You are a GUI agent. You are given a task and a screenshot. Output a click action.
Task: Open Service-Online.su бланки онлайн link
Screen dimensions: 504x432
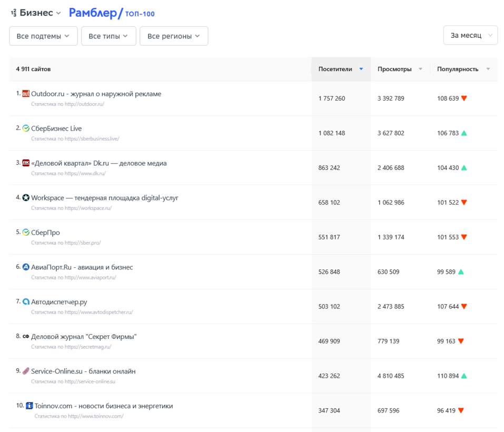pos(83,371)
